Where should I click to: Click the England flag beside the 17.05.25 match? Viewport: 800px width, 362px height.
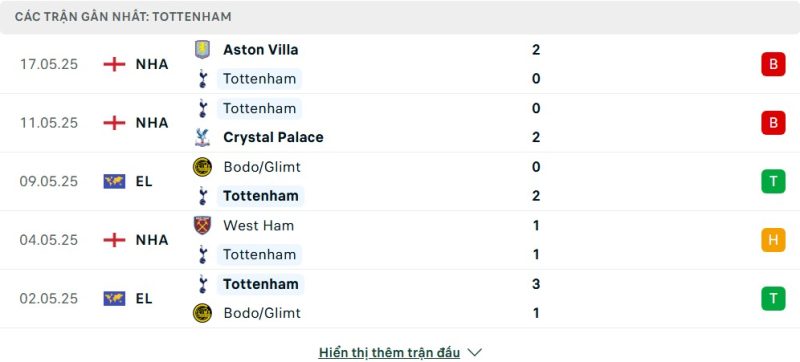[x=114, y=64]
